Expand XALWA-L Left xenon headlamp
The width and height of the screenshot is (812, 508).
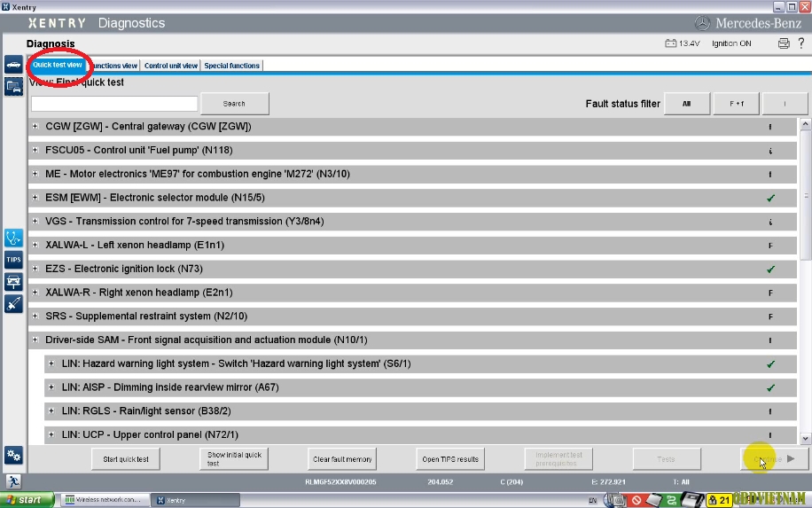click(x=35, y=245)
